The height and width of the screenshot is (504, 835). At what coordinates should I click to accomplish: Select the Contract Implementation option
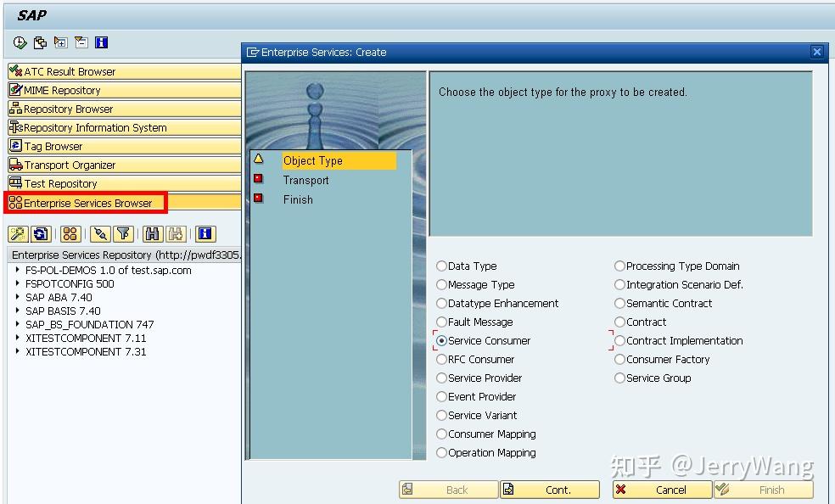(x=619, y=340)
